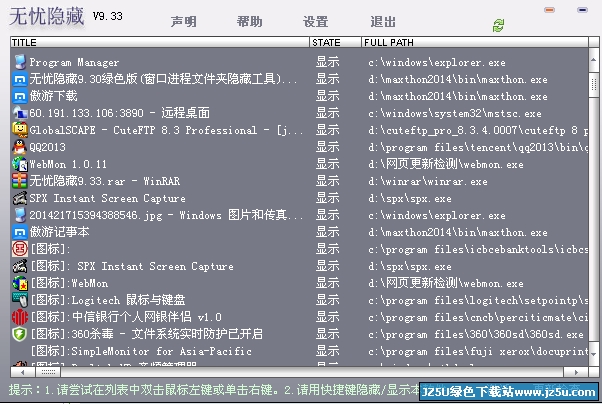
Task: Click the CuteFTP icon in GlobalSCAPE row
Action: pyautogui.click(x=20, y=130)
